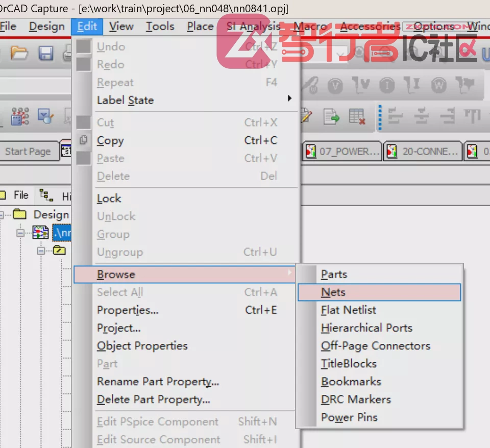Collapse the Design Resources tree node
490x448 pixels.
pos(2,215)
